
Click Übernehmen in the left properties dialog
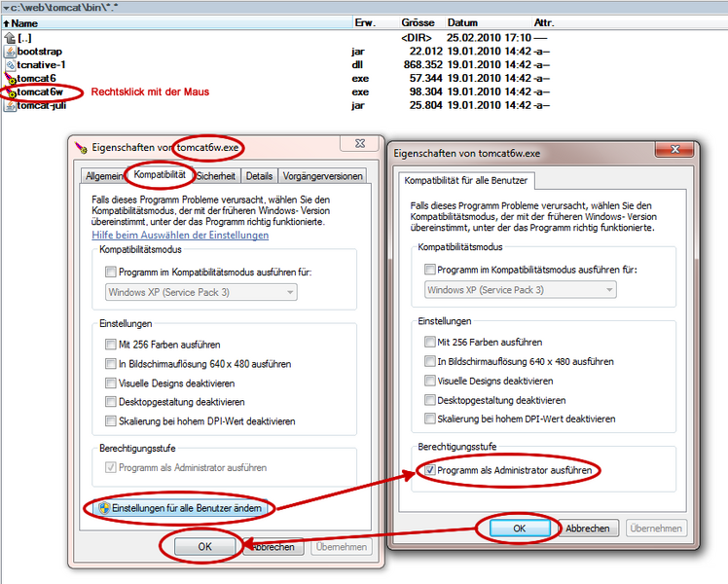342,547
